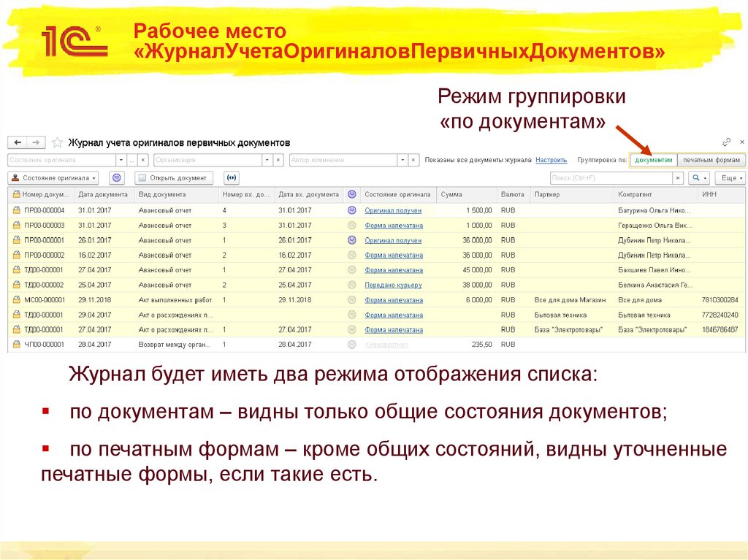Open search options arrow next to magnifier
This screenshot has height=560, width=748.
pos(705,178)
